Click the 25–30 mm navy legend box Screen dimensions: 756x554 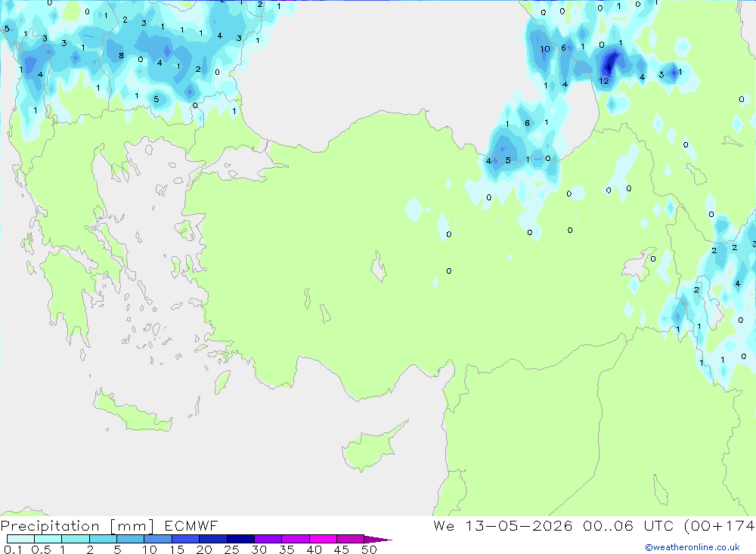(240, 539)
